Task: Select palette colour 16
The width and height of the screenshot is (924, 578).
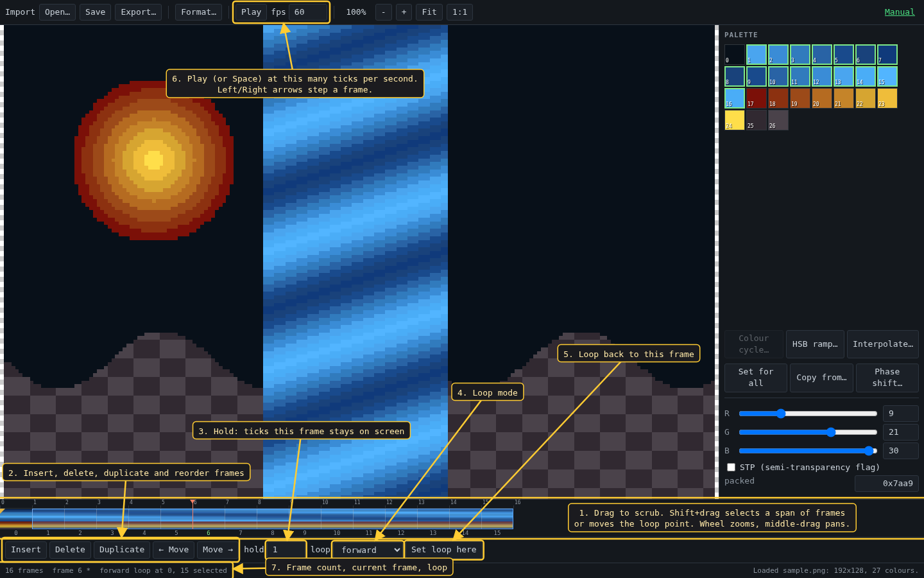Action: click(735, 98)
